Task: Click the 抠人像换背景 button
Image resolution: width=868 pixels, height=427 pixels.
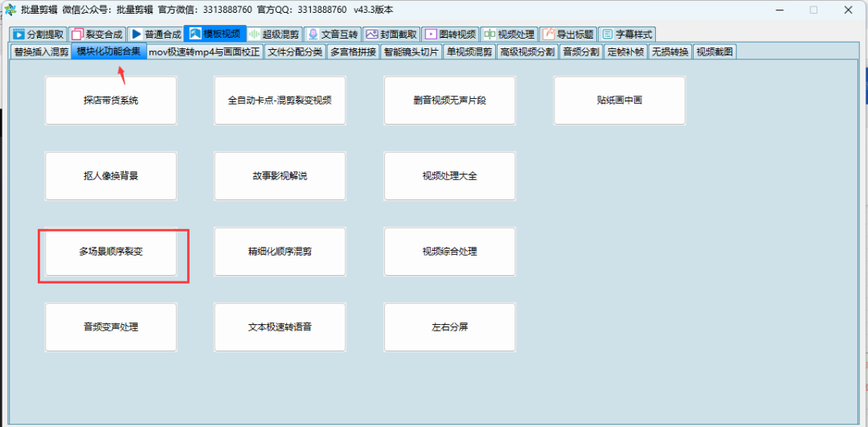Action: [111, 176]
